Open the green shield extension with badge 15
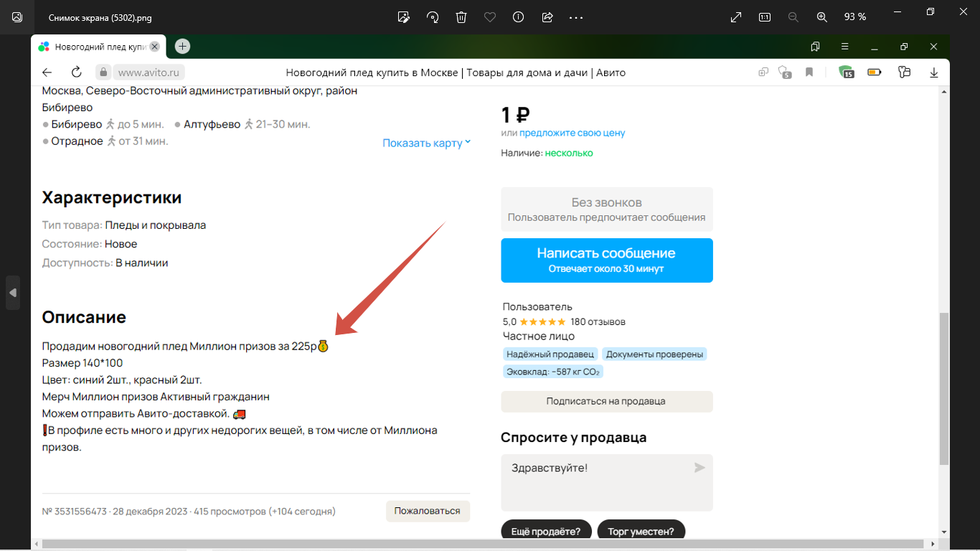Image resolution: width=980 pixels, height=551 pixels. coord(847,72)
